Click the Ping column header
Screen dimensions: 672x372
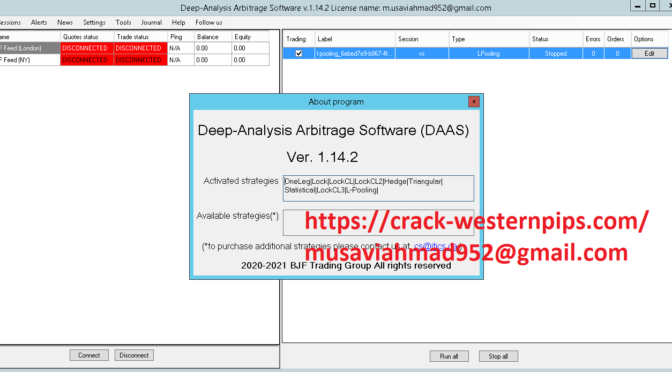tap(180, 37)
